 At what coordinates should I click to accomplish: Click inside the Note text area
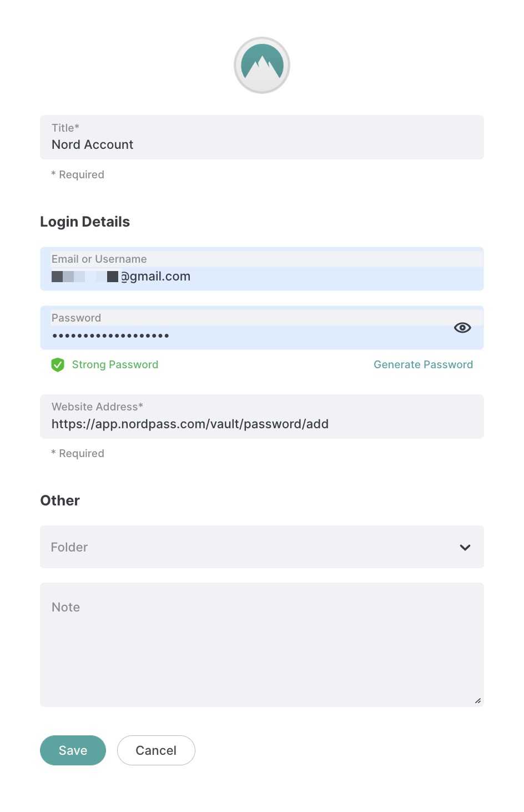pyautogui.click(x=262, y=645)
